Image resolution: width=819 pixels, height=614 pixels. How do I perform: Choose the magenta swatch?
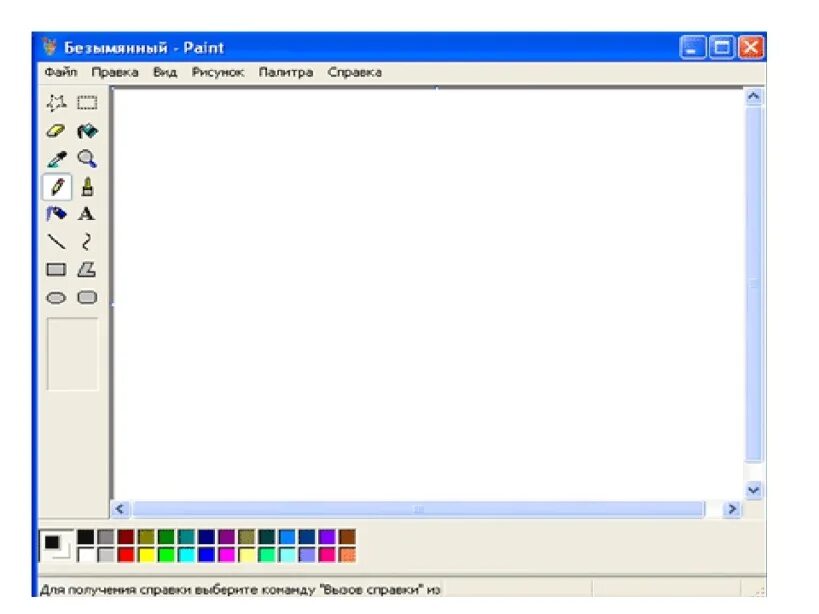coord(226,554)
